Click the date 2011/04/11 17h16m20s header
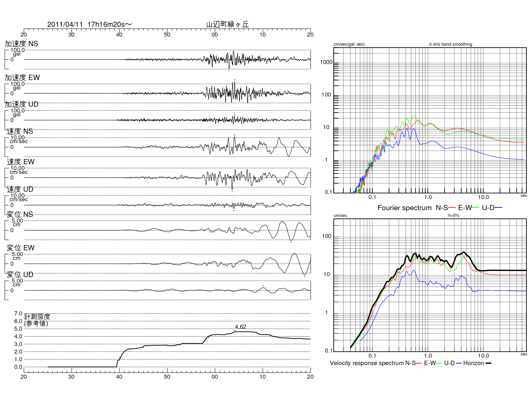This screenshot has width=532, height=411. click(89, 24)
